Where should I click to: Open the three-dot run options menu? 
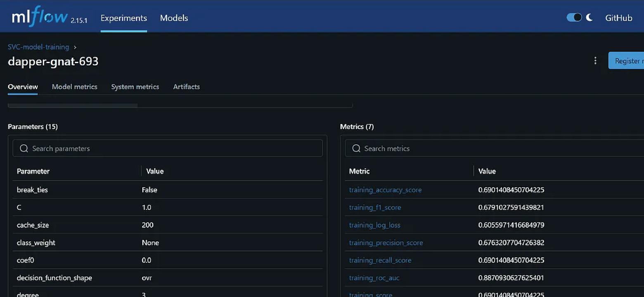(x=595, y=61)
